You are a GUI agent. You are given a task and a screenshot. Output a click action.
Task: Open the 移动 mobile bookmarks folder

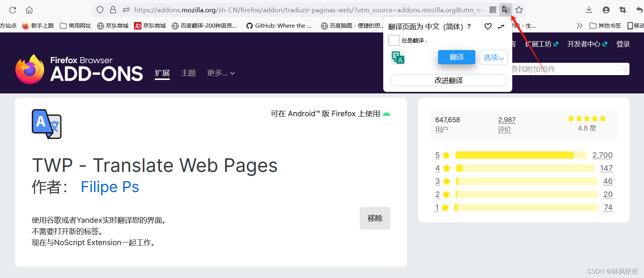click(x=636, y=25)
